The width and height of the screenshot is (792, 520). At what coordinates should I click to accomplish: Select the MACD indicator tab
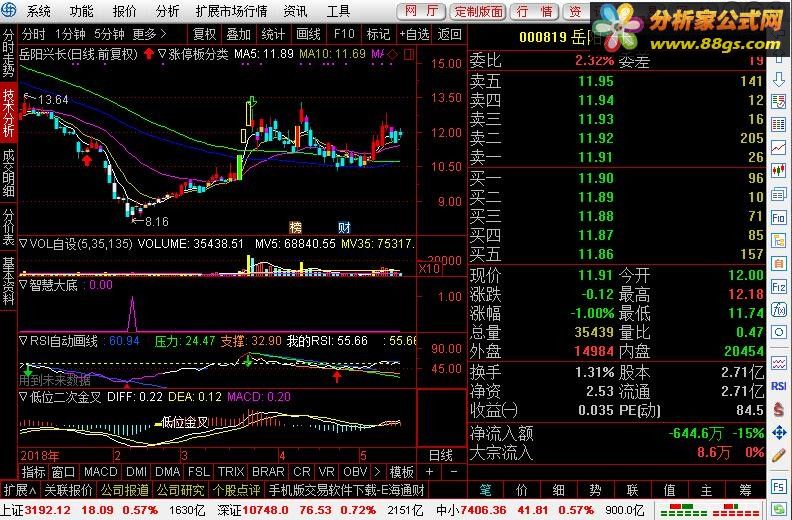click(101, 472)
